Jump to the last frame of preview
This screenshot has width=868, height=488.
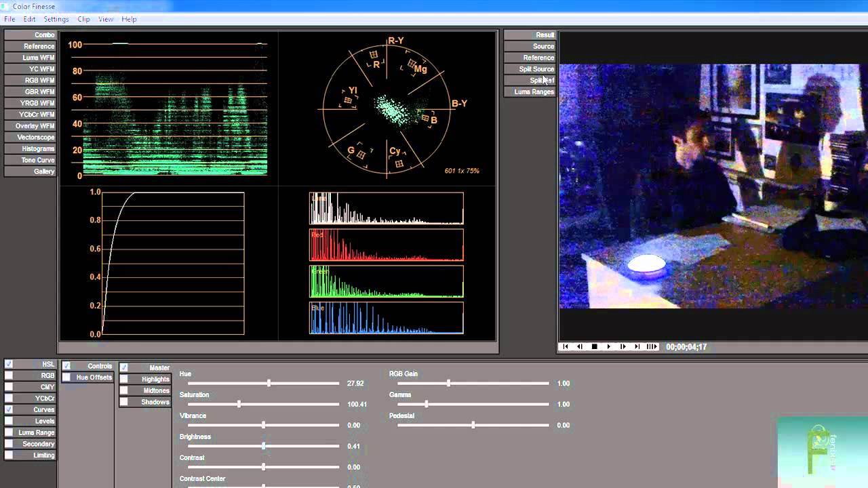click(637, 346)
